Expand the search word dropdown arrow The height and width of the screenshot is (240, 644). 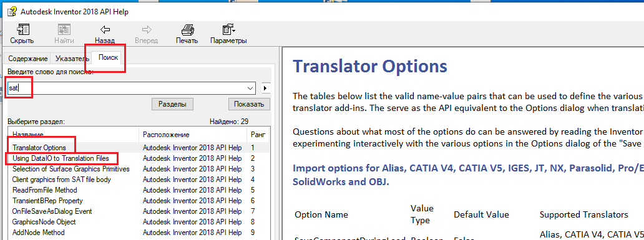[250, 88]
